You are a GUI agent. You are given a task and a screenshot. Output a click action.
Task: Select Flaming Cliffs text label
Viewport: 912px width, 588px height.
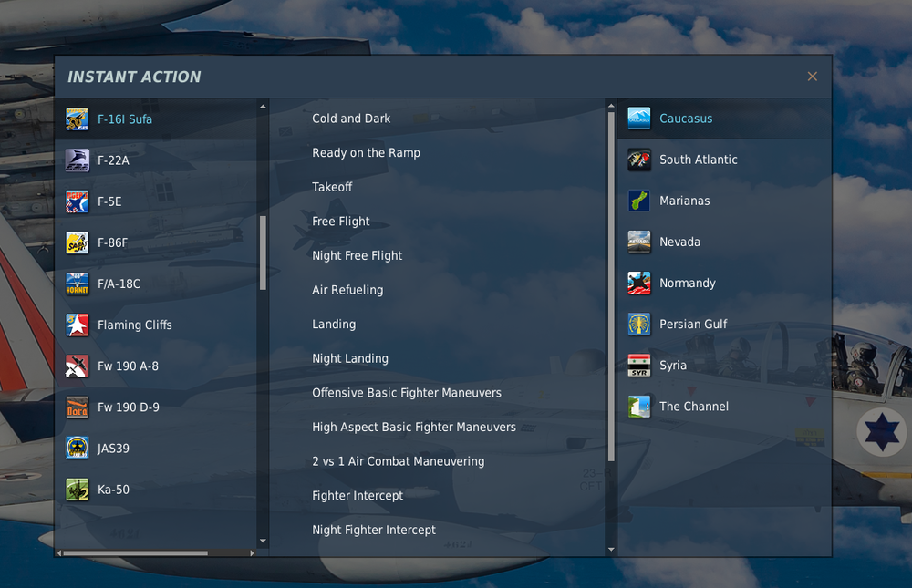[x=134, y=325]
